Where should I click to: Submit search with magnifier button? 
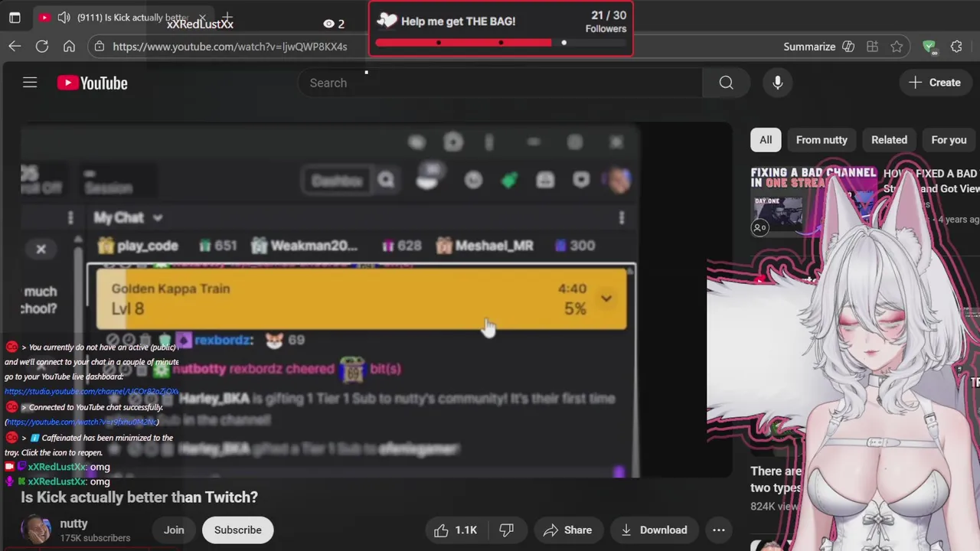(726, 83)
